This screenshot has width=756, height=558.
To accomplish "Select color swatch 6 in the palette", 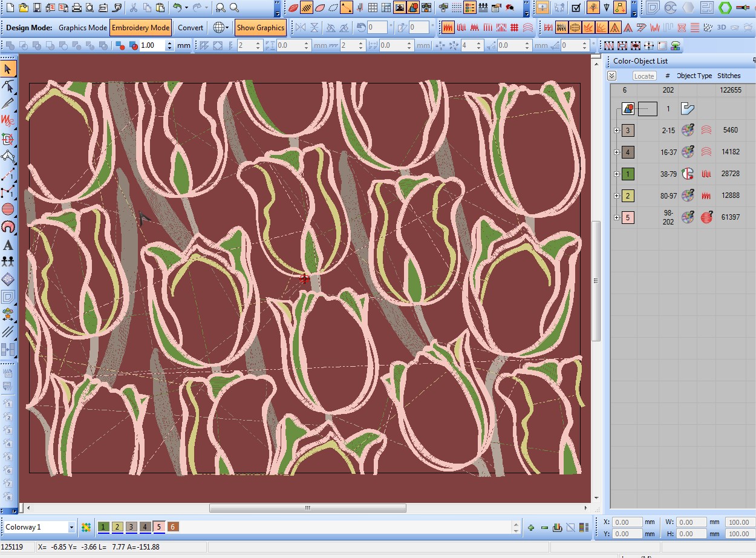I will [x=173, y=527].
